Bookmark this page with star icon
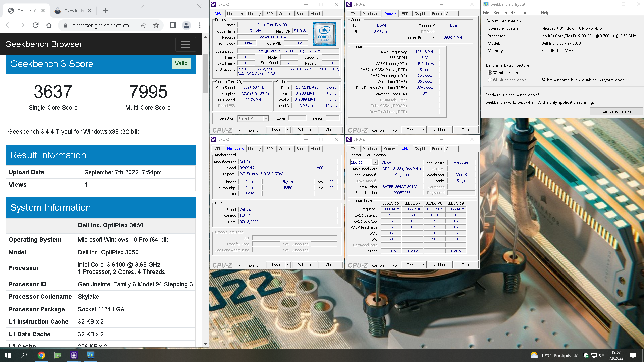Viewport: 644px width, 362px height. [x=156, y=25]
